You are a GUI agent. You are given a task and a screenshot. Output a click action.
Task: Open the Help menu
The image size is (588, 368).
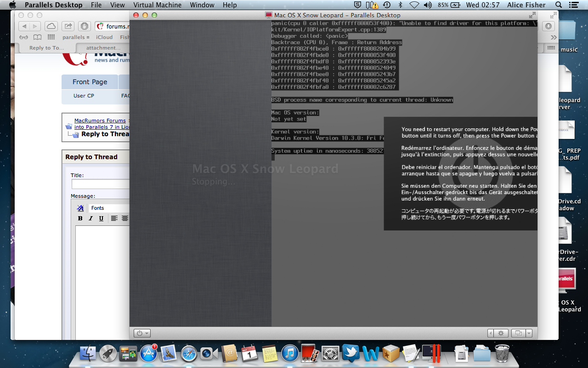pos(230,5)
